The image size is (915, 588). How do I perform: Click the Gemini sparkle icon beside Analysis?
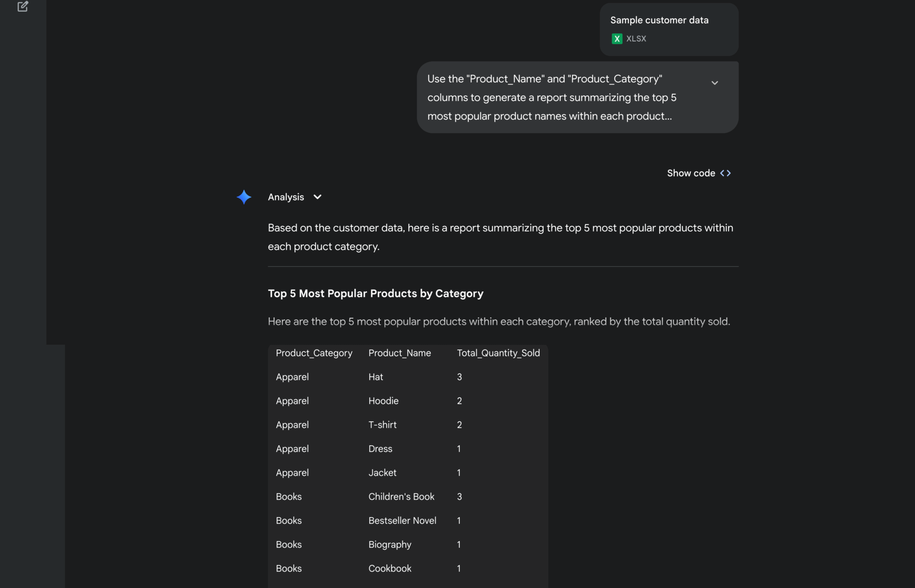(x=244, y=197)
